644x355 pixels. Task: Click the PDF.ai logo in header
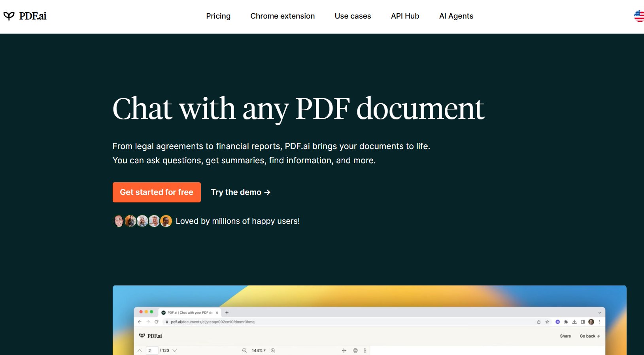[x=25, y=16]
